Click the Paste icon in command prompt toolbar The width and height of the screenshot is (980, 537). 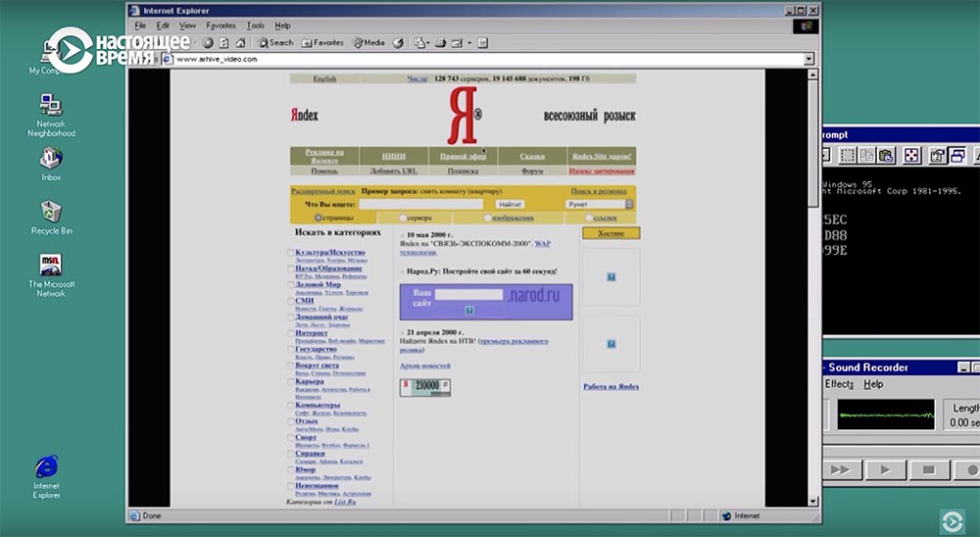coord(886,156)
